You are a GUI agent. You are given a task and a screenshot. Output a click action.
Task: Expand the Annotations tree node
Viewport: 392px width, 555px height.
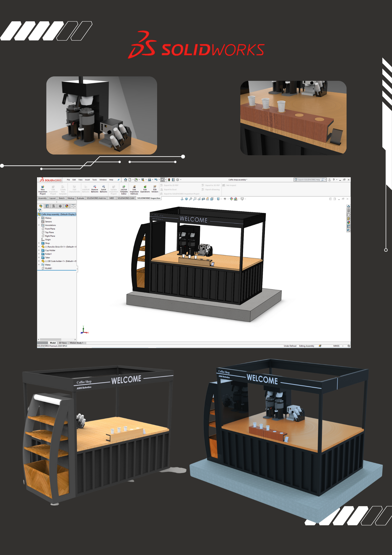39,225
